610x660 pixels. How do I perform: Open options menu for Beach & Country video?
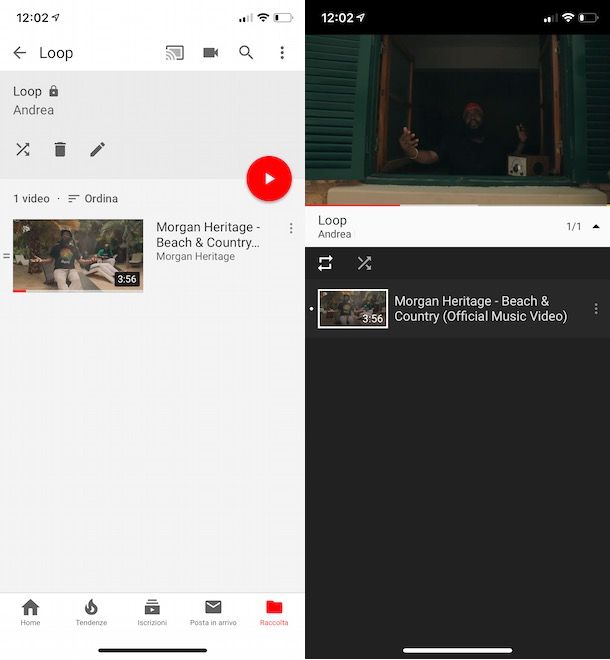click(291, 228)
